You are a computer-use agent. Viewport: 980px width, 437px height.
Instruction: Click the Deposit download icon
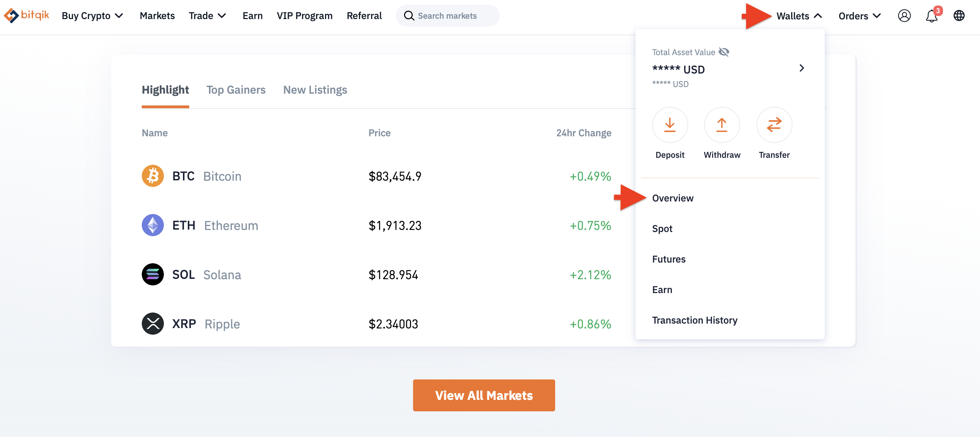[x=670, y=125]
